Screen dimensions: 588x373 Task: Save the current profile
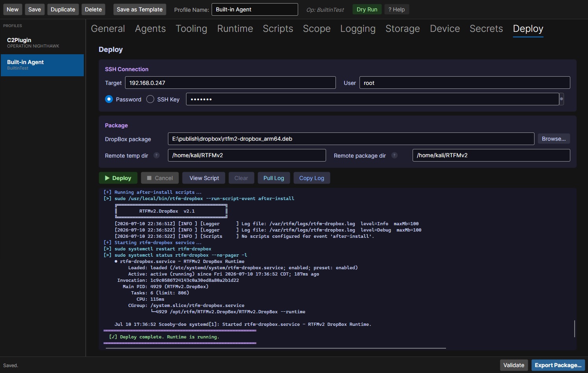[x=35, y=9]
